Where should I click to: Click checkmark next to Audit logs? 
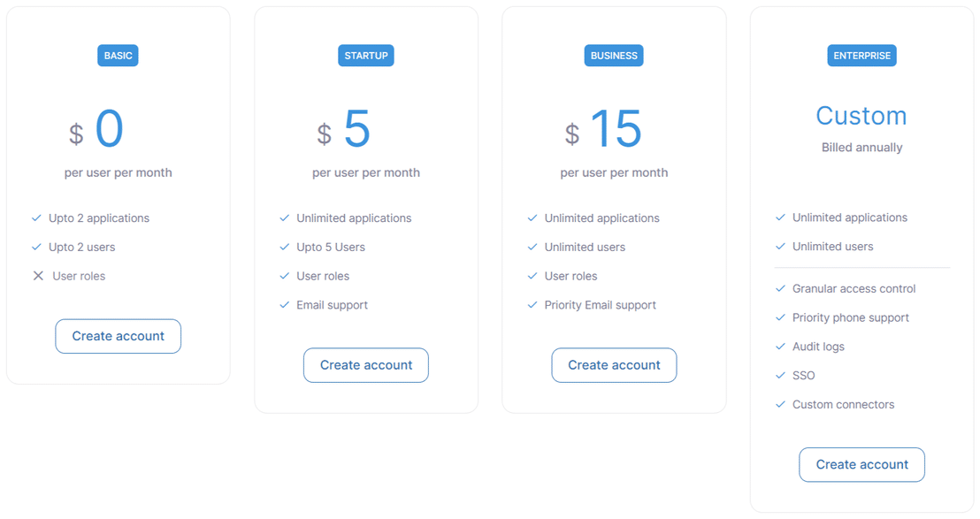click(x=780, y=347)
